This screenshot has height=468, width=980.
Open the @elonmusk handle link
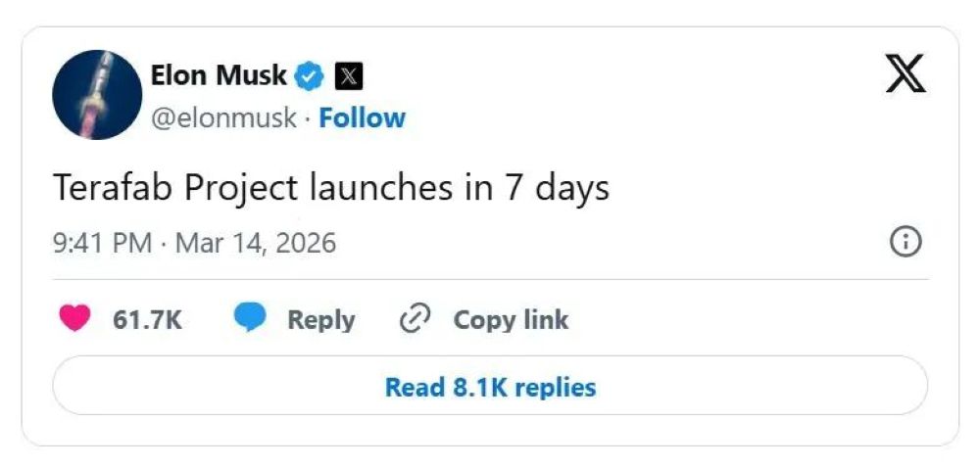point(223,118)
